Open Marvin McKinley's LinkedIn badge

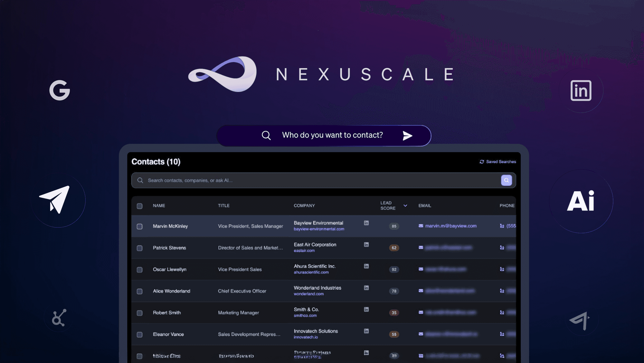pyautogui.click(x=366, y=222)
